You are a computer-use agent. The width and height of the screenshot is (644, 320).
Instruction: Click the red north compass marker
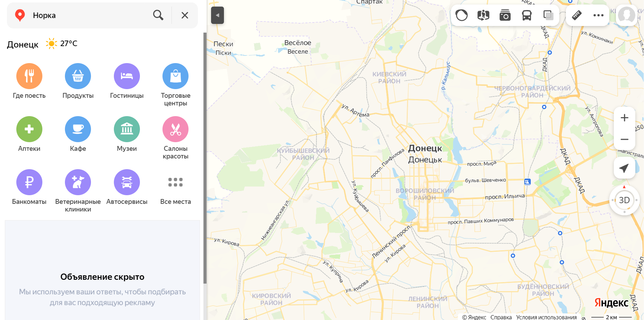(x=624, y=187)
